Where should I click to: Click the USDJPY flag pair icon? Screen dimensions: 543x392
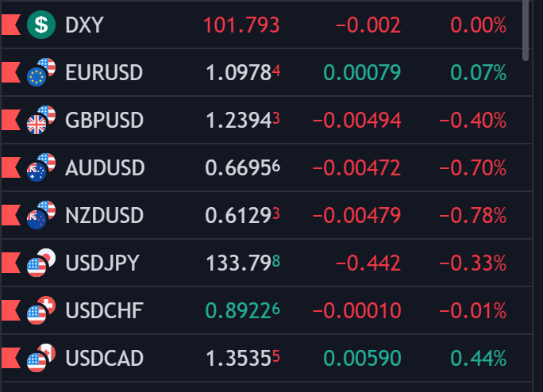40,263
